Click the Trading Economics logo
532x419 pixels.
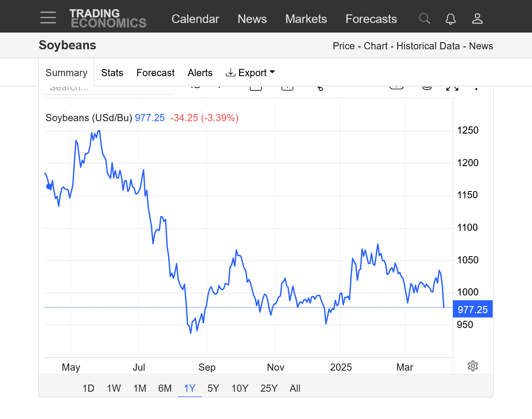click(108, 18)
